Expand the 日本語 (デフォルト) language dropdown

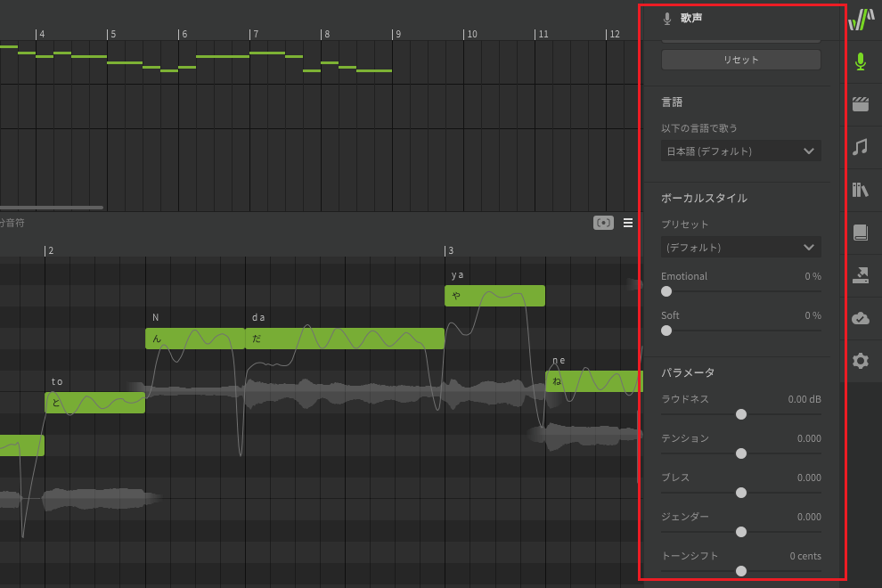tap(740, 151)
